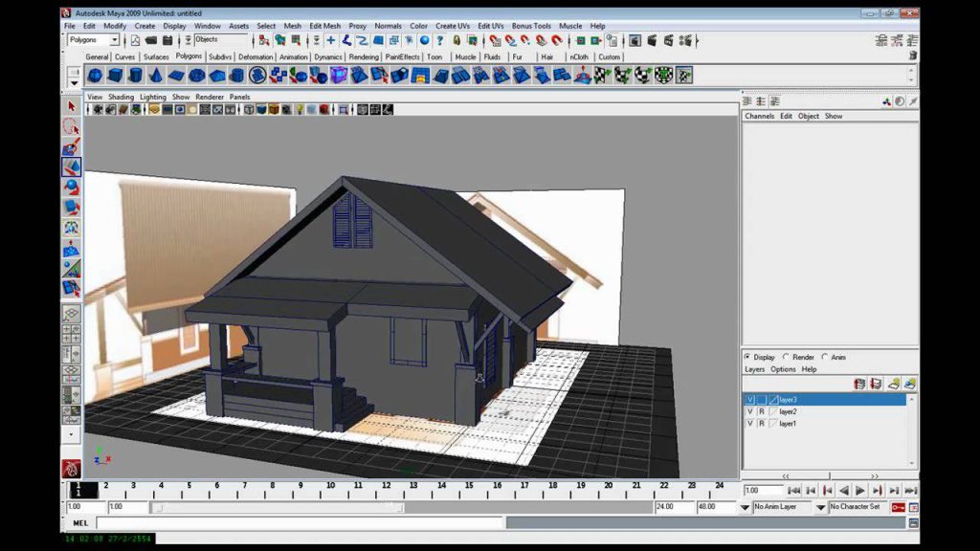Click the Render current frame clapperboard icon
Image resolution: width=980 pixels, height=551 pixels.
652,40
